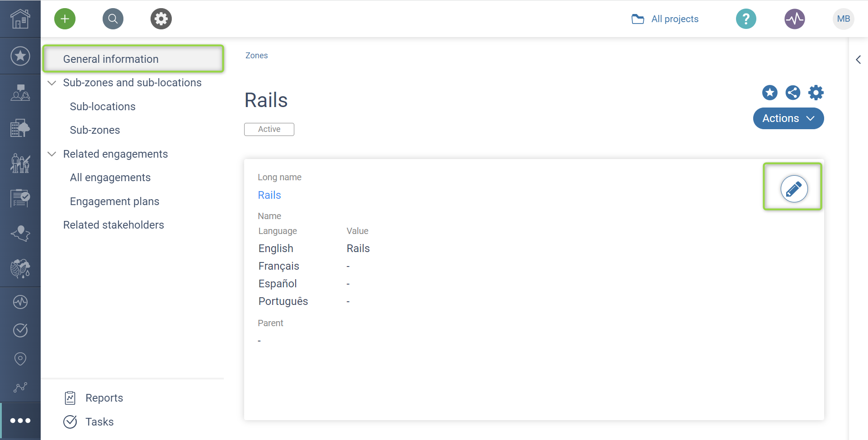The width and height of the screenshot is (868, 440).
Task: Open All projects selector
Action: (665, 19)
